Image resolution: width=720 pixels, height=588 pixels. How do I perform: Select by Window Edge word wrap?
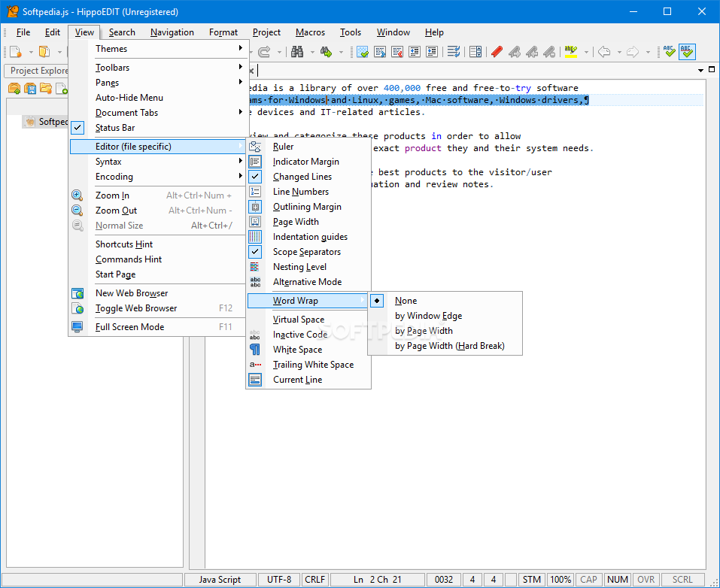(445, 316)
